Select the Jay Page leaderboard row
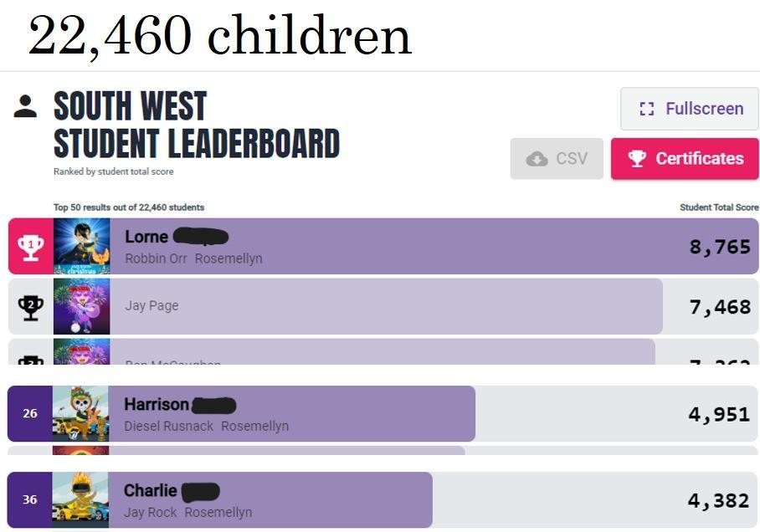Screen dimensions: 760x532 pyautogui.click(x=385, y=306)
